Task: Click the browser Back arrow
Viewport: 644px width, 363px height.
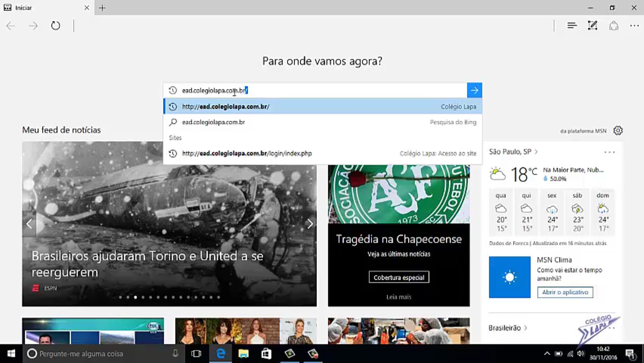Action: (11, 26)
